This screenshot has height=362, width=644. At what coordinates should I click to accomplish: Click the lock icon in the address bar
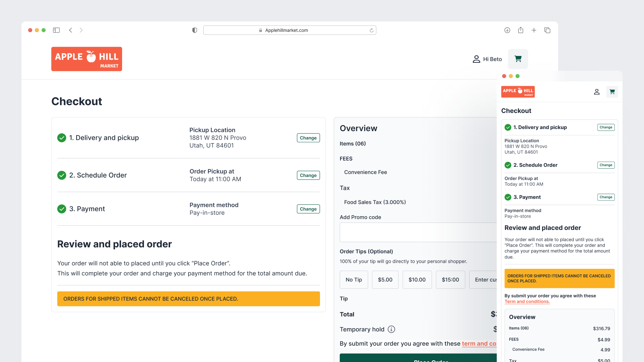pos(261,30)
